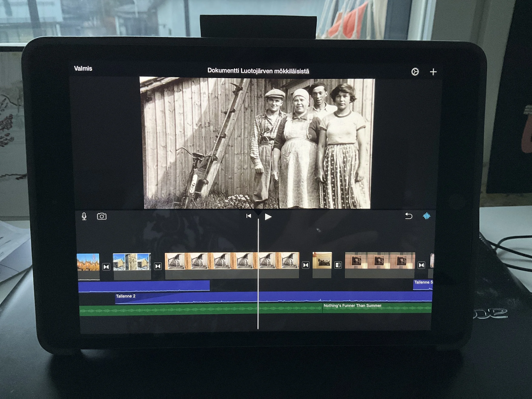This screenshot has width=532, height=399.
Task: Open the camera capture icon
Action: point(102,216)
